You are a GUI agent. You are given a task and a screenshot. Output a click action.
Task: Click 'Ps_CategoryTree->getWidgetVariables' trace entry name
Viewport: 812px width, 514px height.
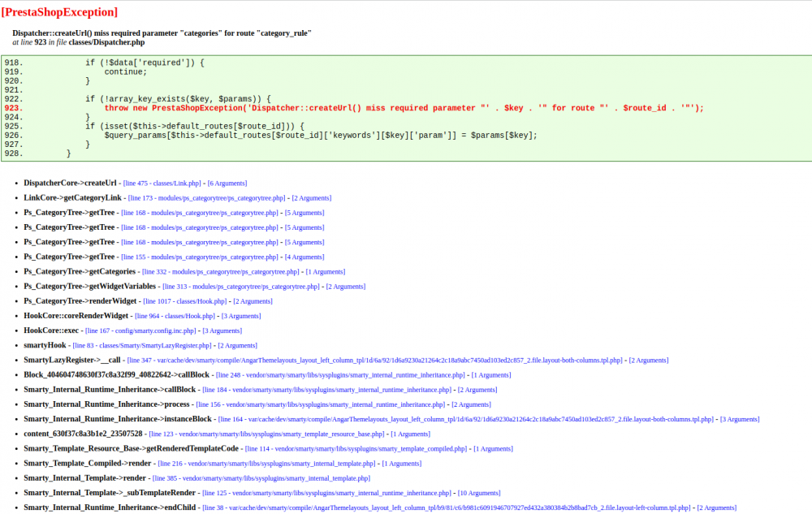click(89, 287)
